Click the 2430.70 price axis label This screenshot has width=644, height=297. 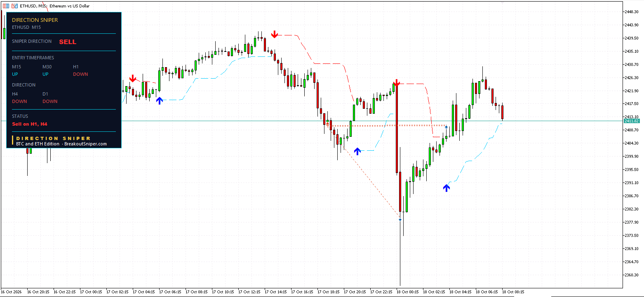point(632,65)
